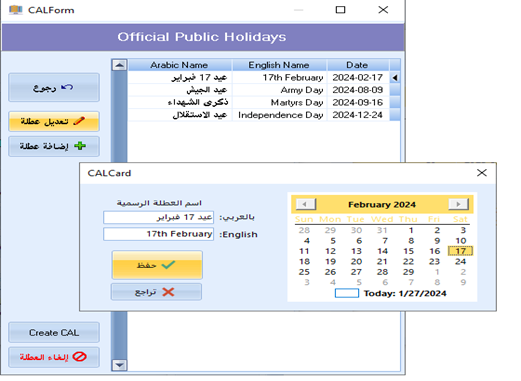
Task: Select February 20 in the calendar
Action: point(356,262)
